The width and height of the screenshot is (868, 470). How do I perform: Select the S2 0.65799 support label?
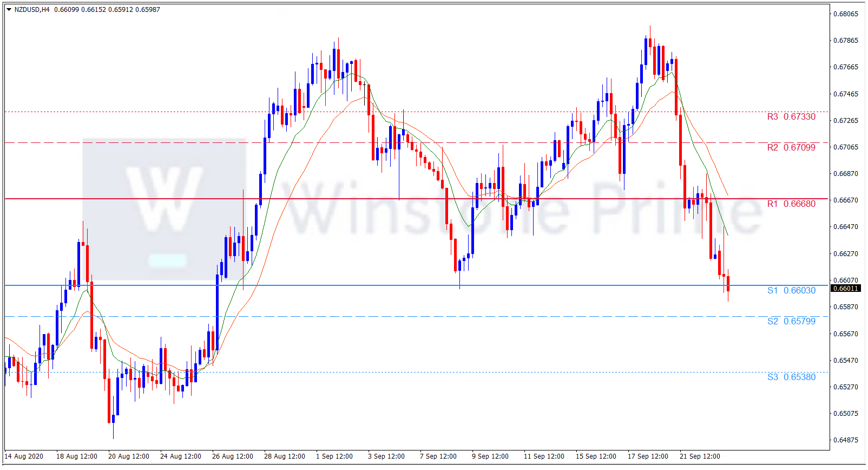coord(791,322)
